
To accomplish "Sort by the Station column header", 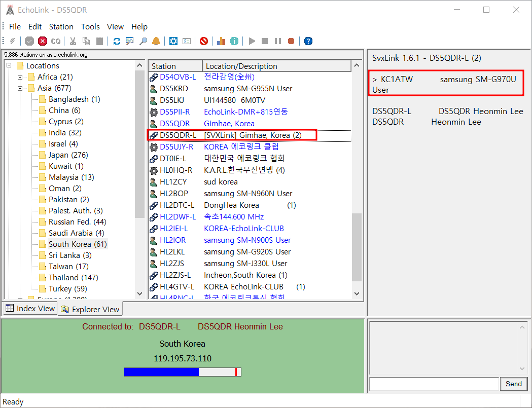I will (175, 66).
